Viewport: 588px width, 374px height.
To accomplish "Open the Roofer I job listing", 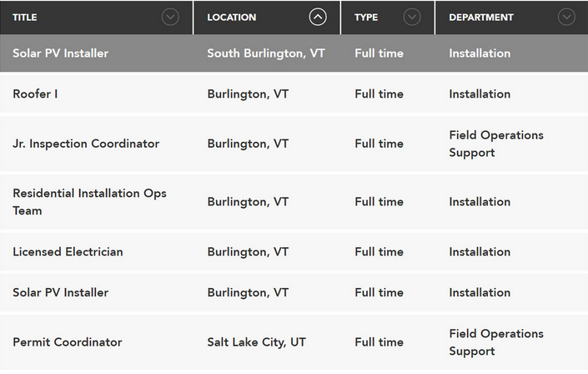I will [x=35, y=94].
